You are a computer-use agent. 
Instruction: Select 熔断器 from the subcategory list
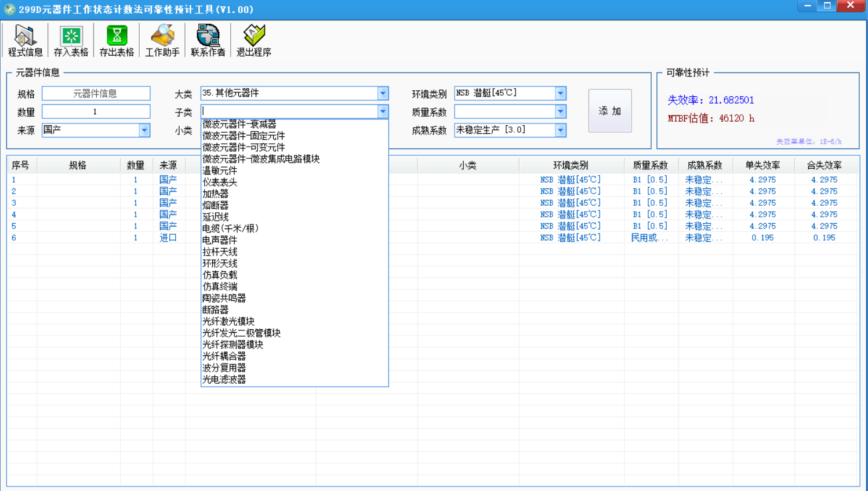[216, 205]
